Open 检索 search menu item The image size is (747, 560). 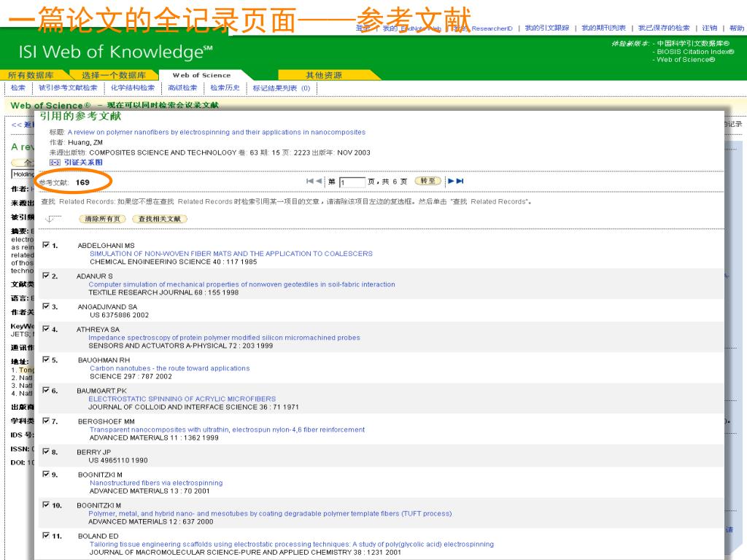[18, 87]
